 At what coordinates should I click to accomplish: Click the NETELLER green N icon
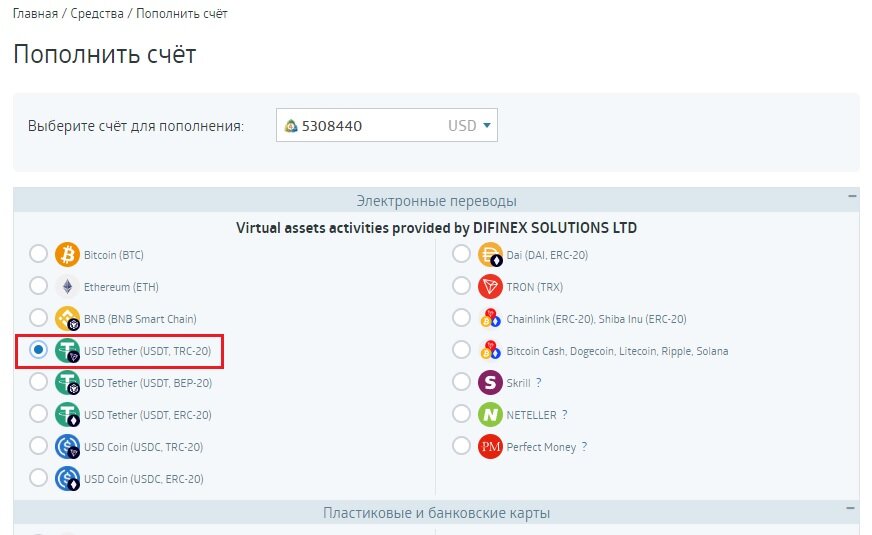490,415
